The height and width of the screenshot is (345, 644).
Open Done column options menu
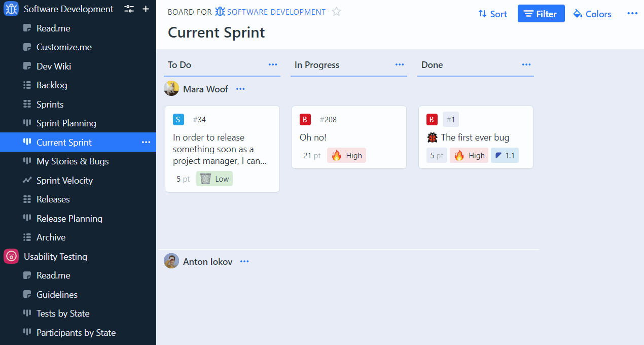pyautogui.click(x=526, y=64)
